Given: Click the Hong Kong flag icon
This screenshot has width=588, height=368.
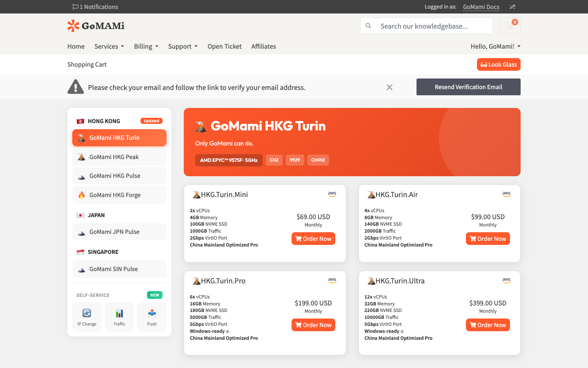Looking at the screenshot, I should 80,121.
